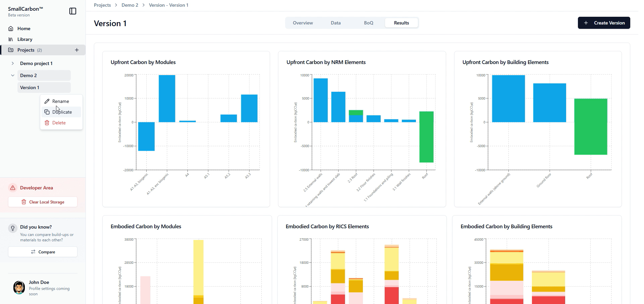Click the Clear Local Storage button
This screenshot has width=644, height=304.
(x=43, y=202)
